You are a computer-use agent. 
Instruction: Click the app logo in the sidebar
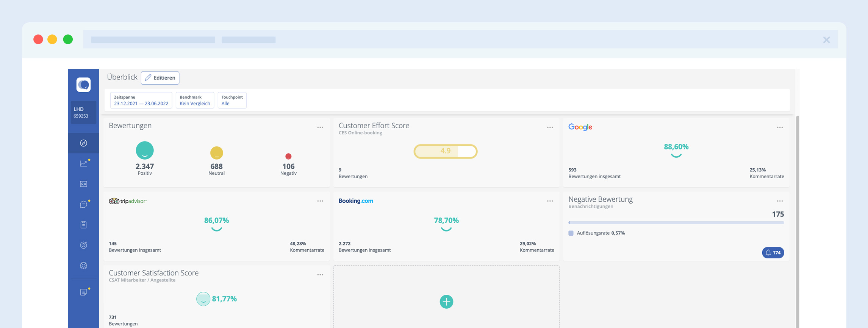83,84
